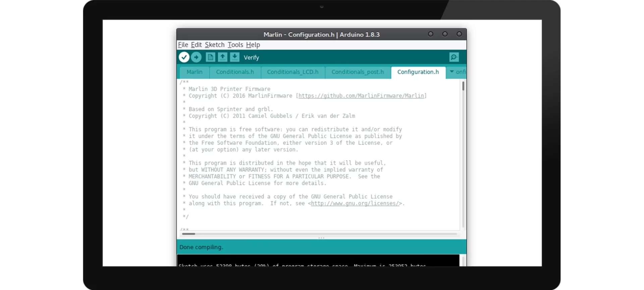The image size is (644, 290).
Task: Click the rightmost title bar circle button
Action: [x=459, y=34]
